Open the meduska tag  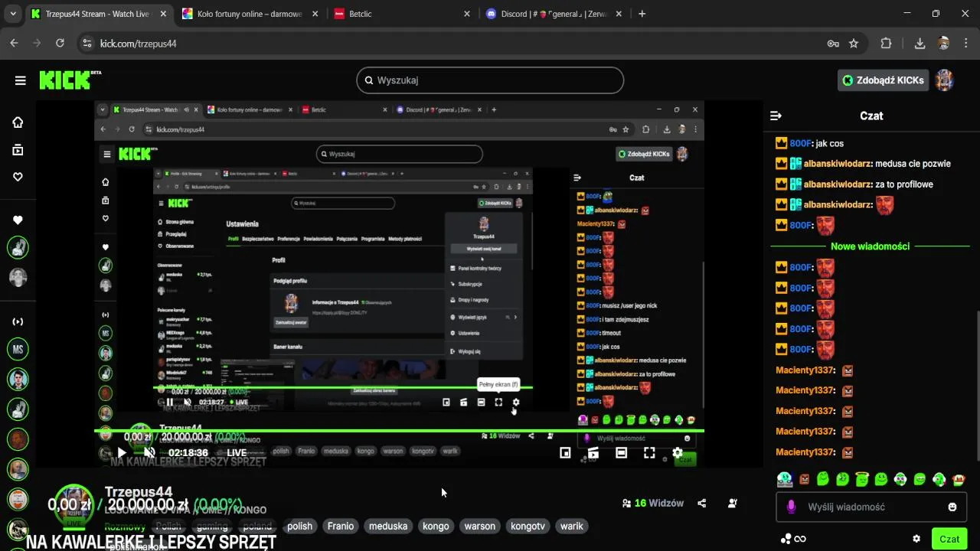click(388, 527)
